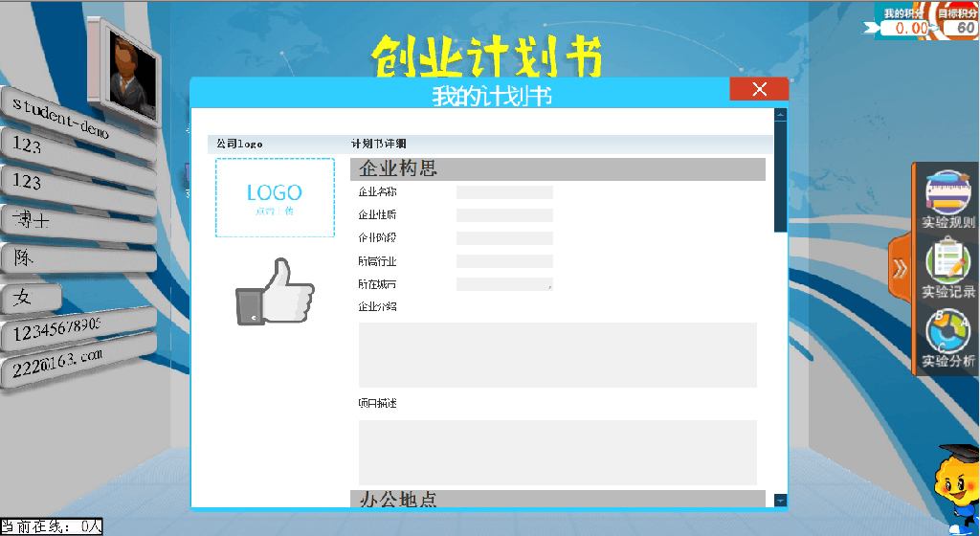Screen dimensions: 980x536
Task: Click inside the 项目描述 text area
Action: click(557, 452)
